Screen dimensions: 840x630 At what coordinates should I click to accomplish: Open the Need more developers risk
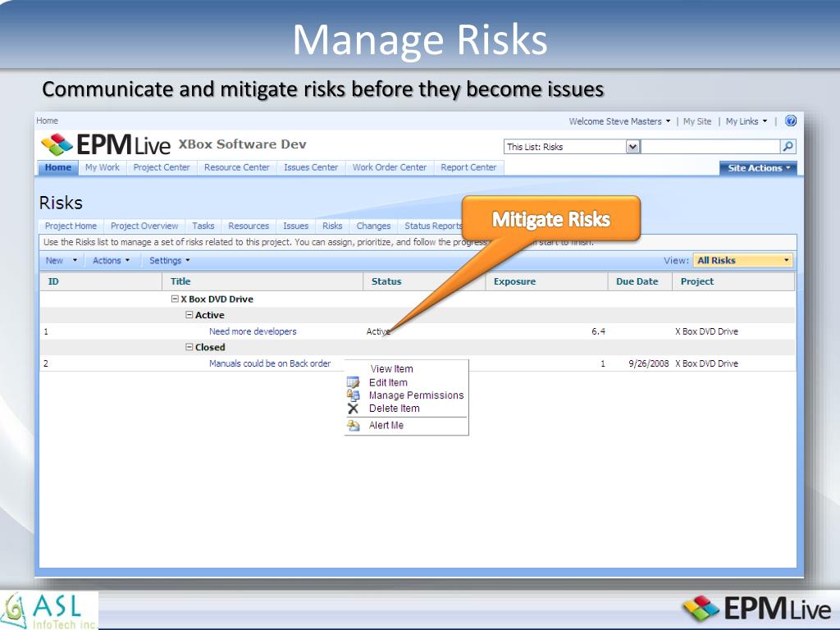click(x=253, y=331)
